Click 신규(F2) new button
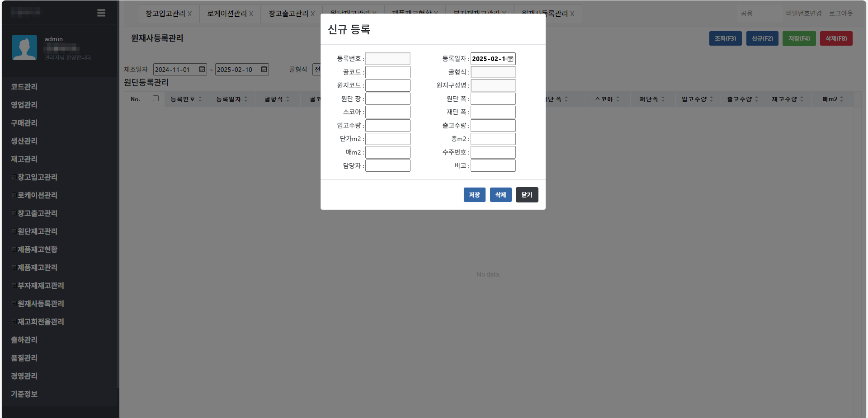 coord(762,38)
